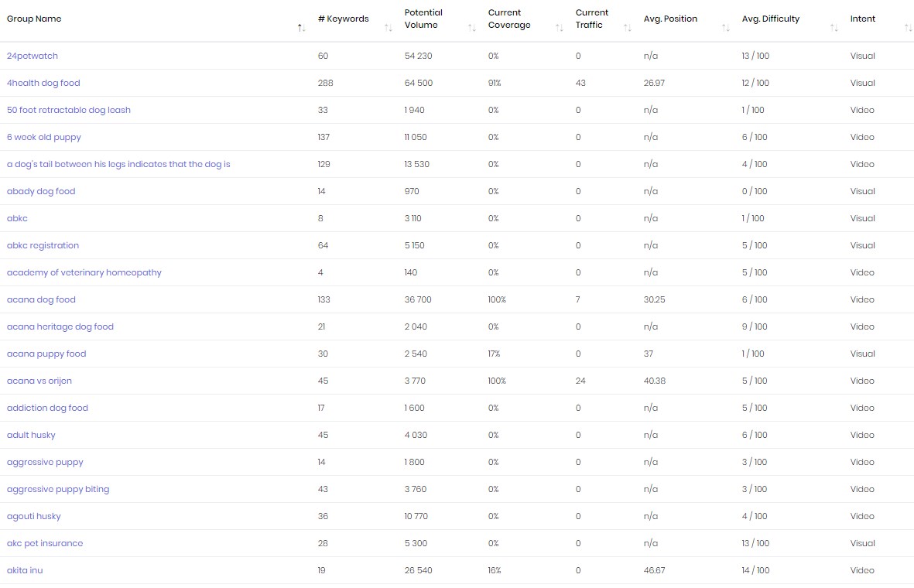Open acana heritage dog food group
This screenshot has width=914, height=588.
click(x=60, y=327)
